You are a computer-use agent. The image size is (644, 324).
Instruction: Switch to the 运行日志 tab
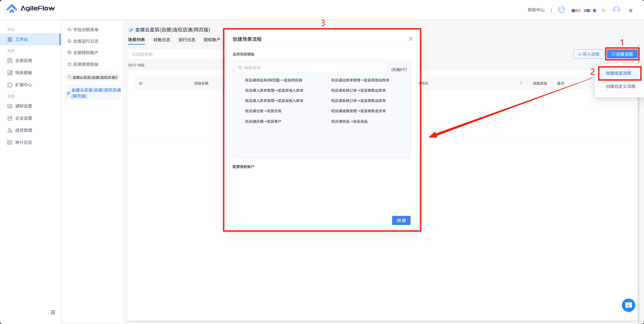[187, 40]
